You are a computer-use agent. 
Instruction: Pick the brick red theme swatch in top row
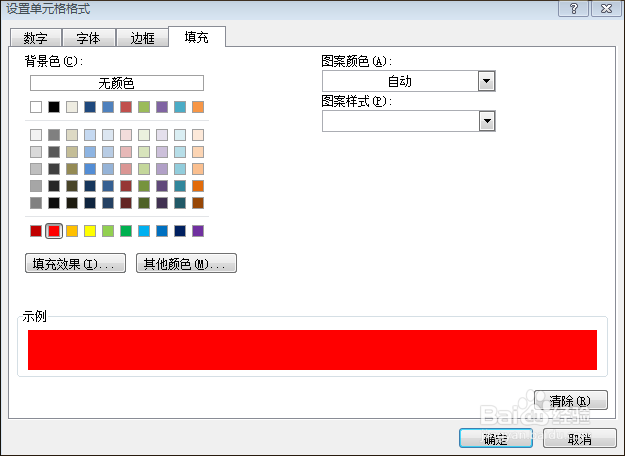coord(126,107)
